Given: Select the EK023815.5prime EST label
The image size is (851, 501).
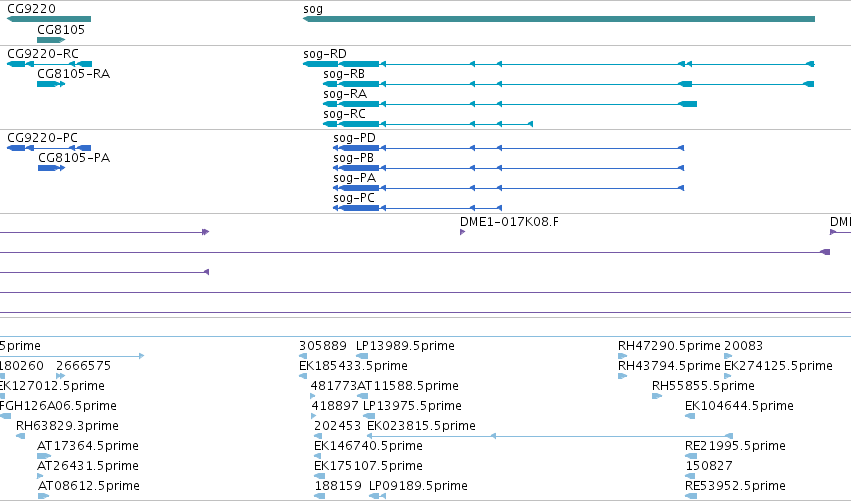Looking at the screenshot, I should [x=421, y=426].
